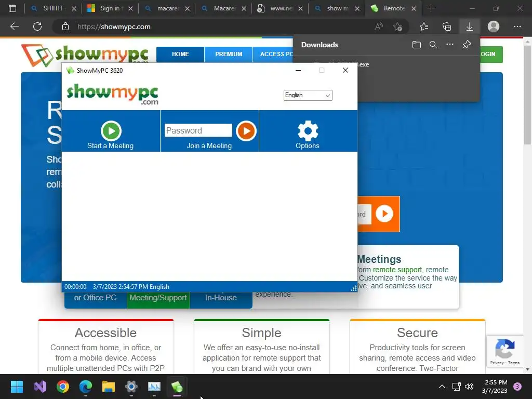Click the Secure card heading
The height and width of the screenshot is (399, 532).
(x=417, y=333)
